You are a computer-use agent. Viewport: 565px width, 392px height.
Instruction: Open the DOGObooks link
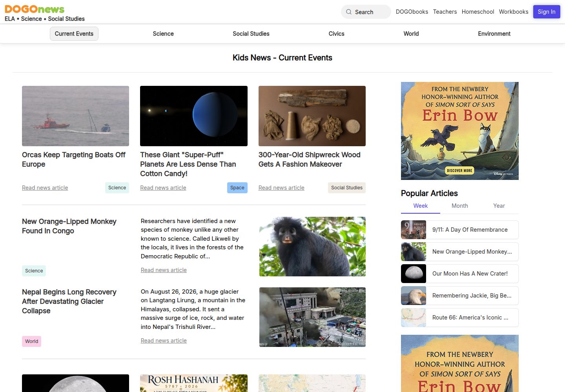click(412, 12)
